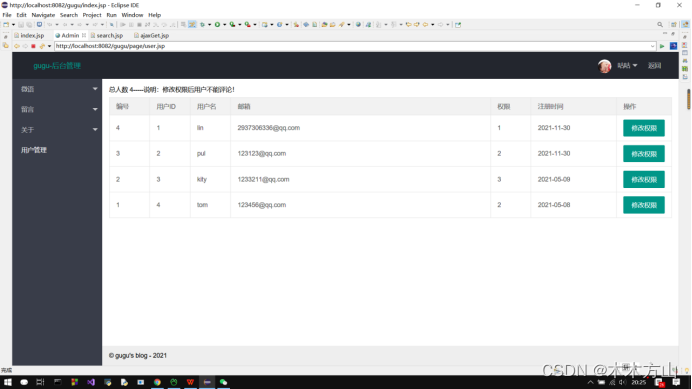
Task: Click the Run External Tools icon
Action: (x=247, y=25)
